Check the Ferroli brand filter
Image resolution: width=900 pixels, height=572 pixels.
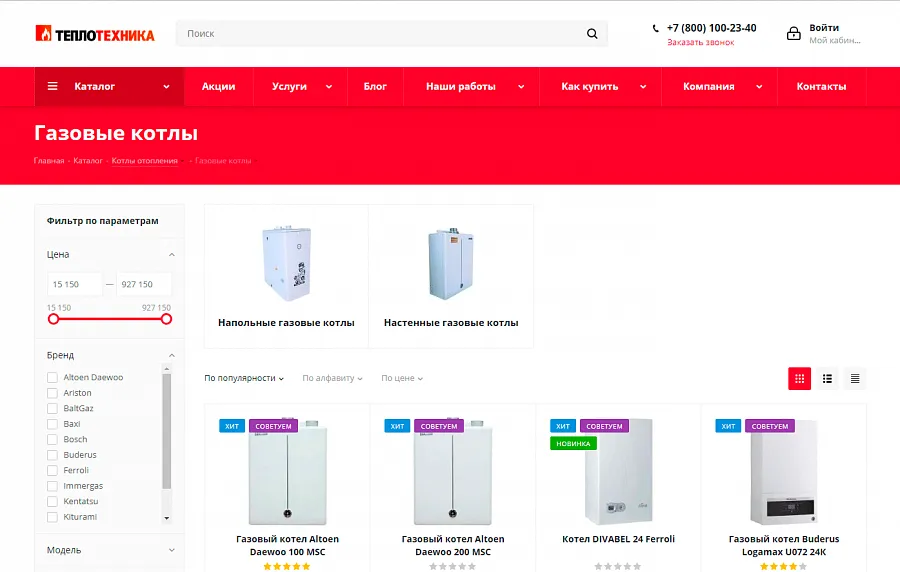tap(52, 470)
